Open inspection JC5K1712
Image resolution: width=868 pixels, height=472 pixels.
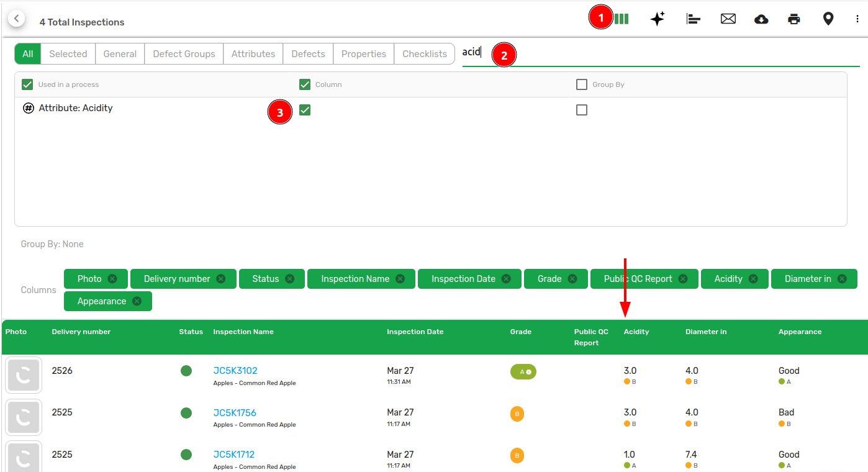234,455
